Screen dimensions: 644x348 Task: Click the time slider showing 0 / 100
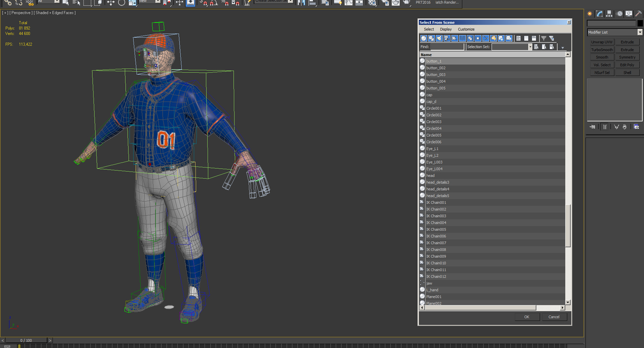pyautogui.click(x=26, y=340)
